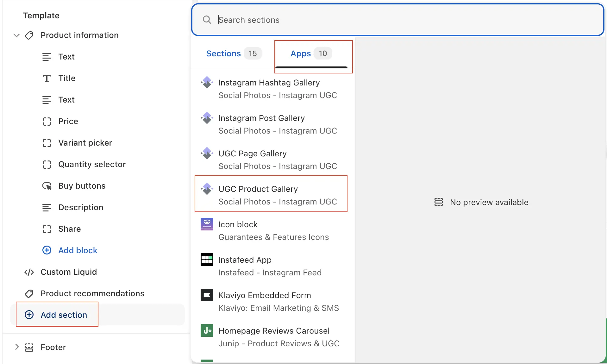Click the Add block link
This screenshot has width=607, height=364.
78,250
